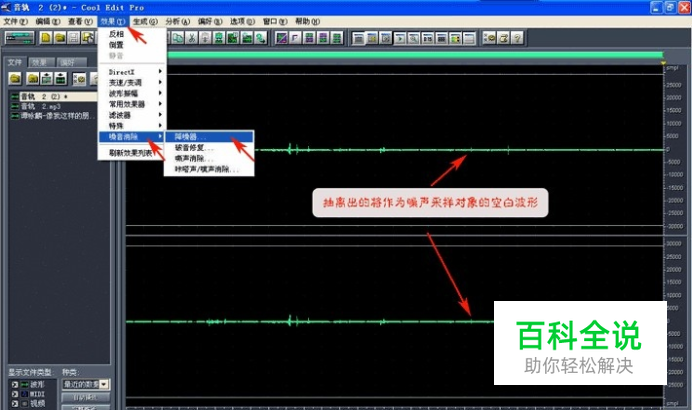Click the upper channel waveform
The image size is (692, 410).
pos(395,150)
